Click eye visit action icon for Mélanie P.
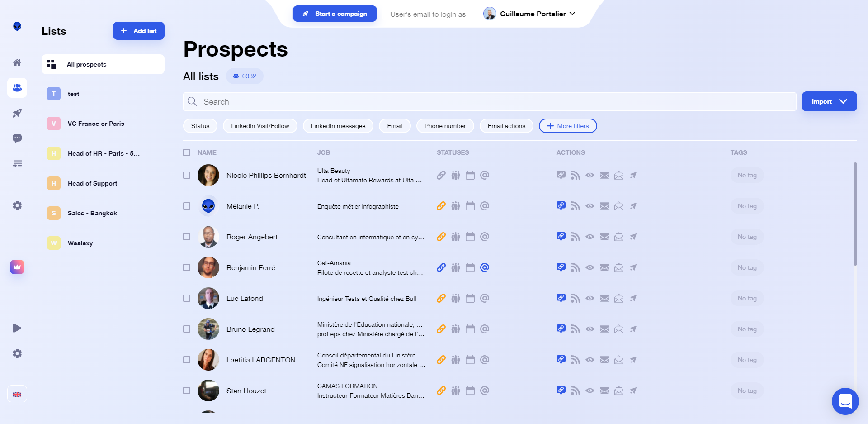The image size is (868, 424). tap(590, 206)
